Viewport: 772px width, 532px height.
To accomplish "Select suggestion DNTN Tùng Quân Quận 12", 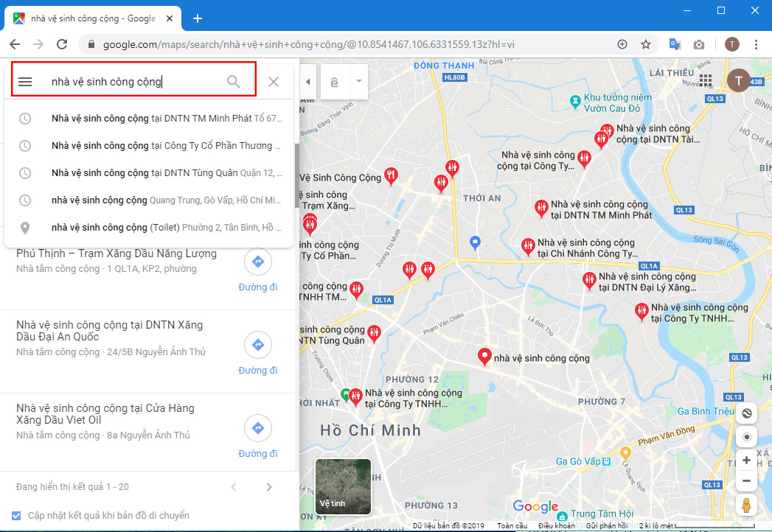I will click(149, 172).
